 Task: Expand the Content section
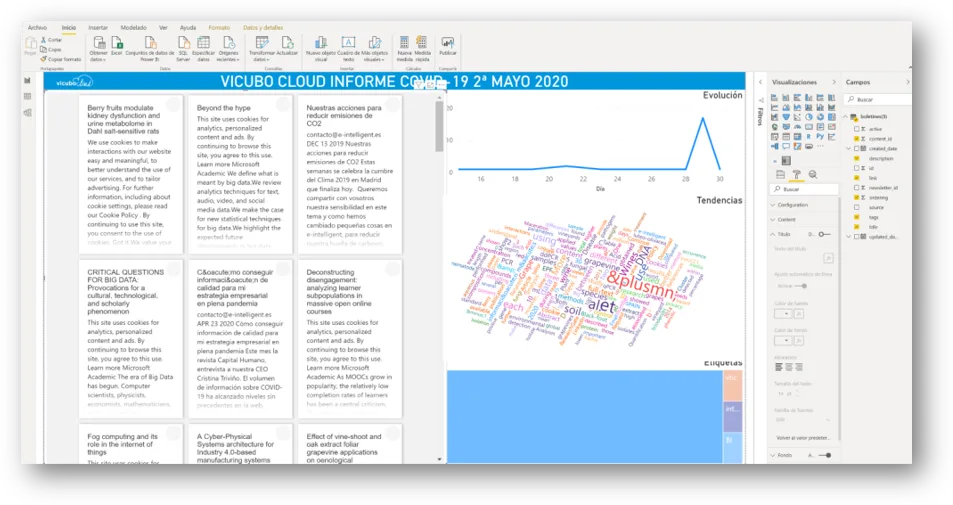tap(773, 219)
